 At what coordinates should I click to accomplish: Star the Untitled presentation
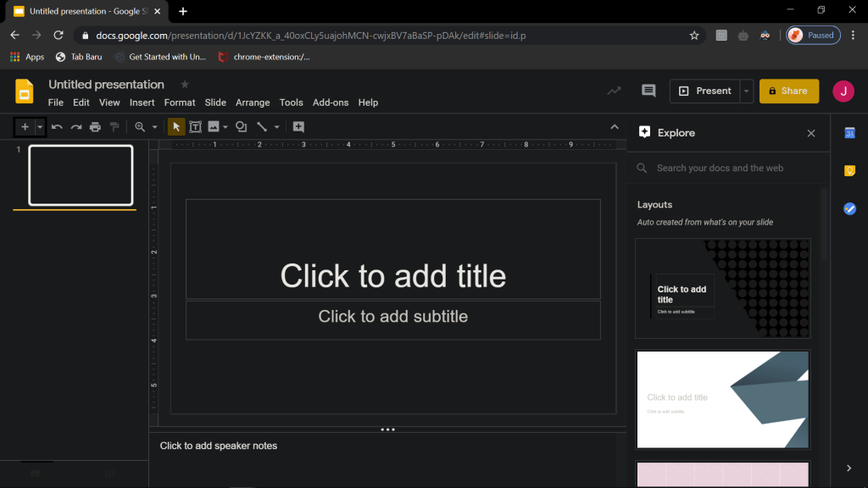[185, 85]
